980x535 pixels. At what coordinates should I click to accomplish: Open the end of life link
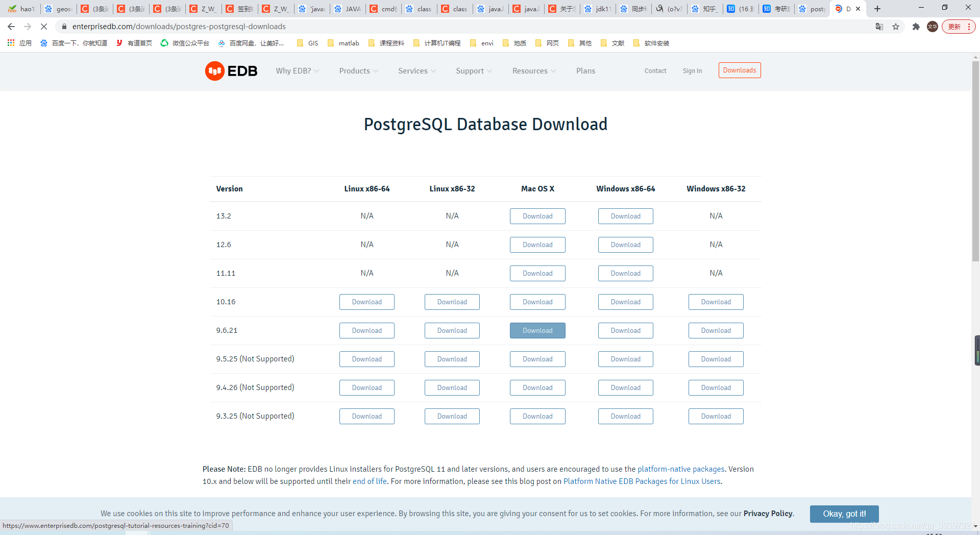(x=370, y=481)
